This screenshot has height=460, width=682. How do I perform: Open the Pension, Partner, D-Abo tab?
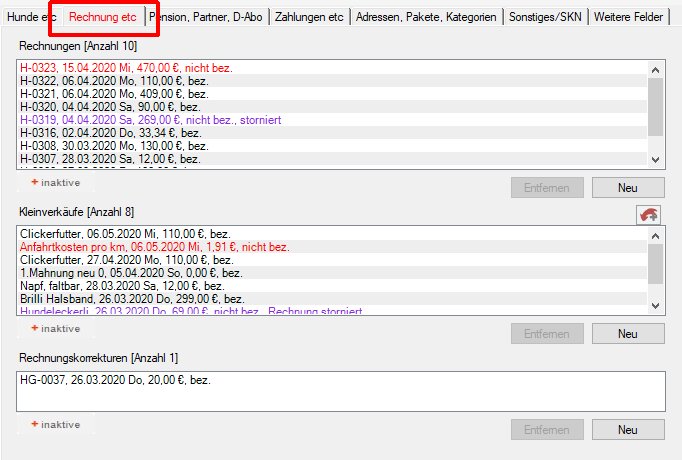(x=217, y=17)
